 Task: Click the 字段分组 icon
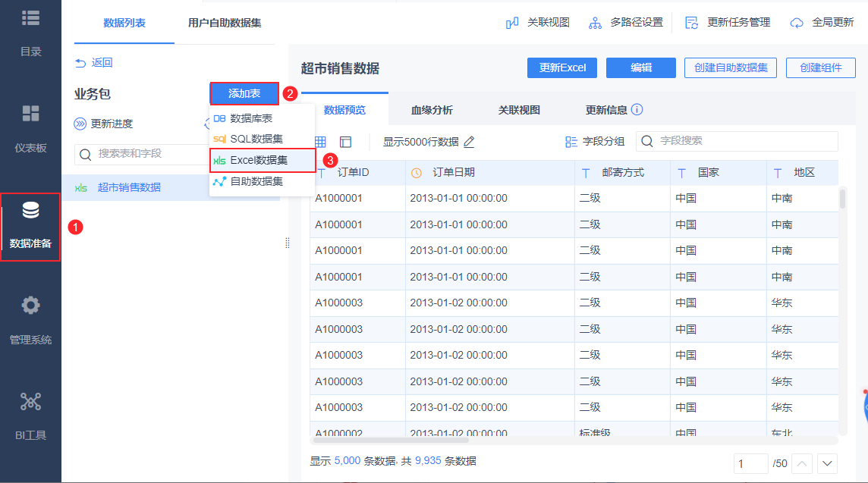[571, 142]
